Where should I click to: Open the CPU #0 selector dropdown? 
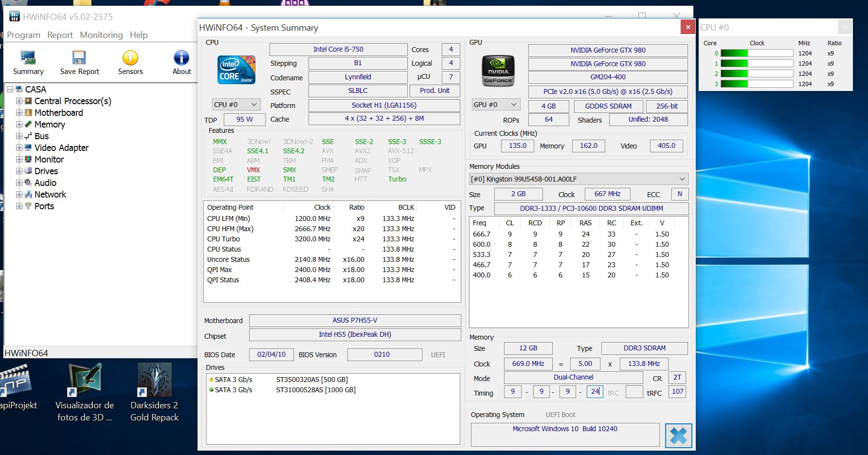pyautogui.click(x=236, y=105)
